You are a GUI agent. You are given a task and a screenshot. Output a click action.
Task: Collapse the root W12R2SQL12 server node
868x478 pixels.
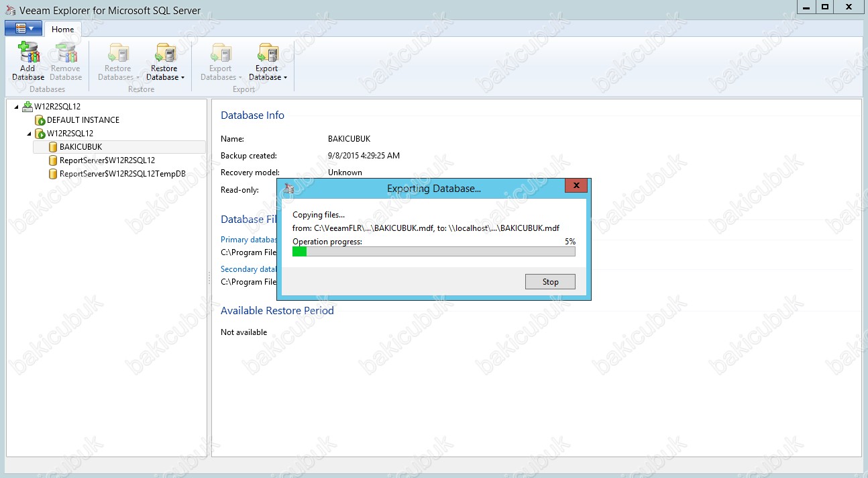click(x=16, y=107)
